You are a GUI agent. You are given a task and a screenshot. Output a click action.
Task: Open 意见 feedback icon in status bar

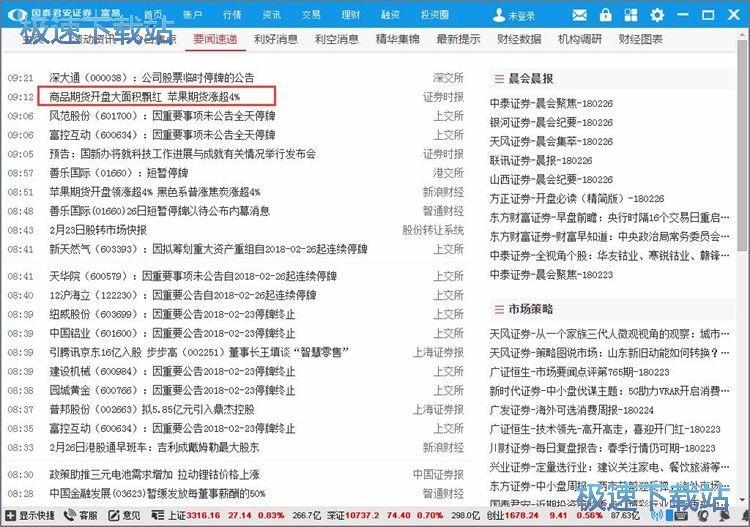[113, 516]
